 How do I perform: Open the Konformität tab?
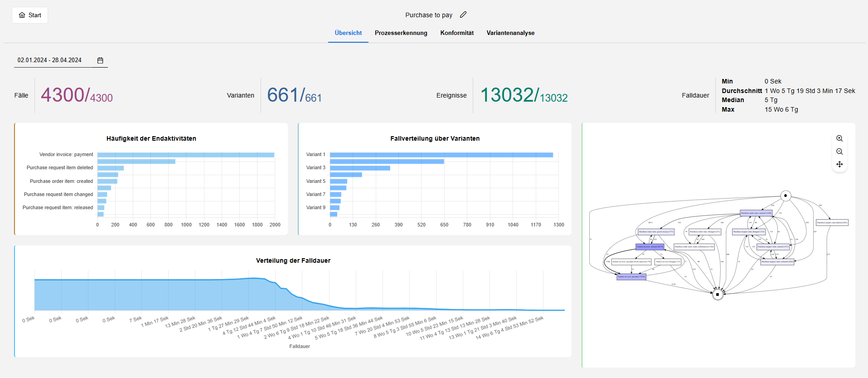point(457,33)
